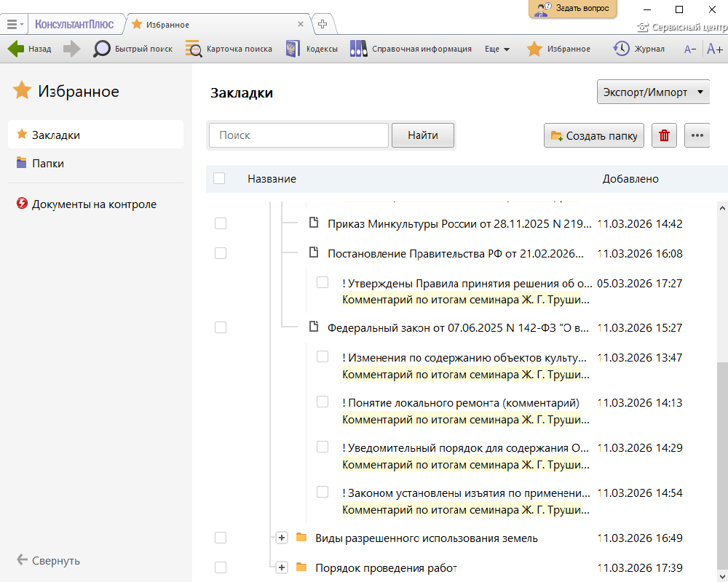Viewport: 728px width, 582px height.
Task: Click the vertical scrollbar of bookmarks list
Action: point(721,436)
